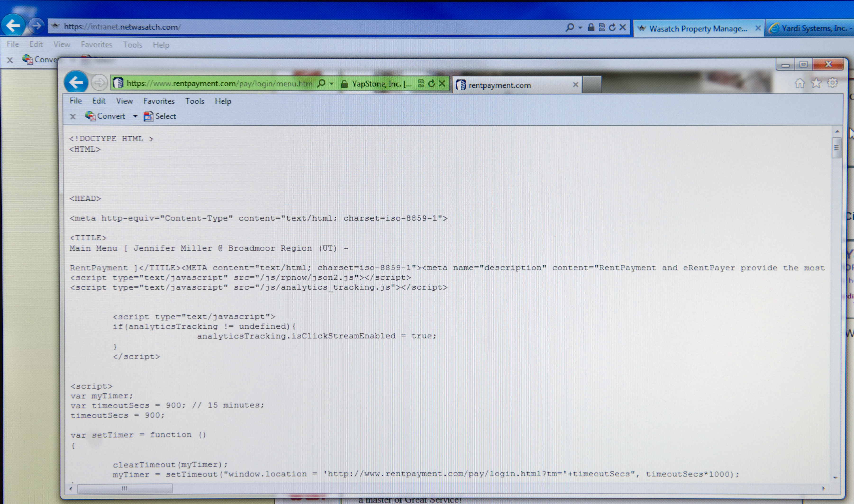Stop loading the rentpayment page
Viewport: 854px width, 504px height.
click(x=442, y=84)
